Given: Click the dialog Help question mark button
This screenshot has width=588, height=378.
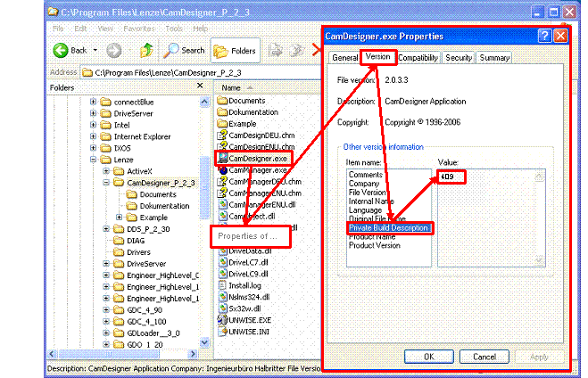Looking at the screenshot, I should tap(543, 36).
